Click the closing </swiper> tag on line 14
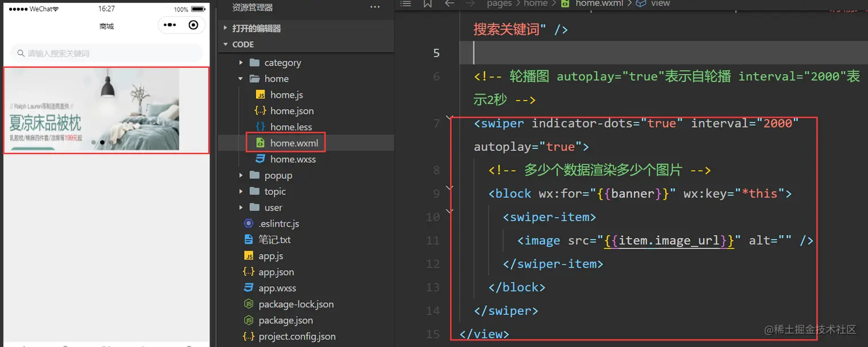This screenshot has height=347, width=868. point(506,311)
